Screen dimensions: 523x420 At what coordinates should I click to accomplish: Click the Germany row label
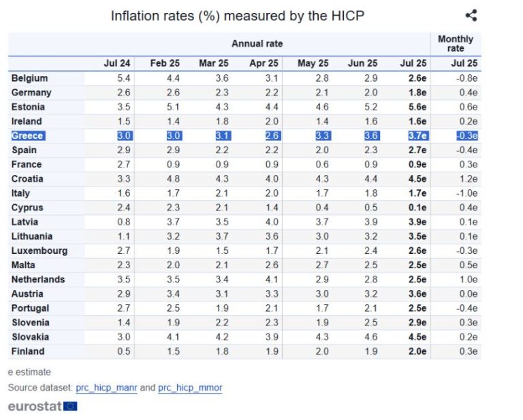(31, 93)
